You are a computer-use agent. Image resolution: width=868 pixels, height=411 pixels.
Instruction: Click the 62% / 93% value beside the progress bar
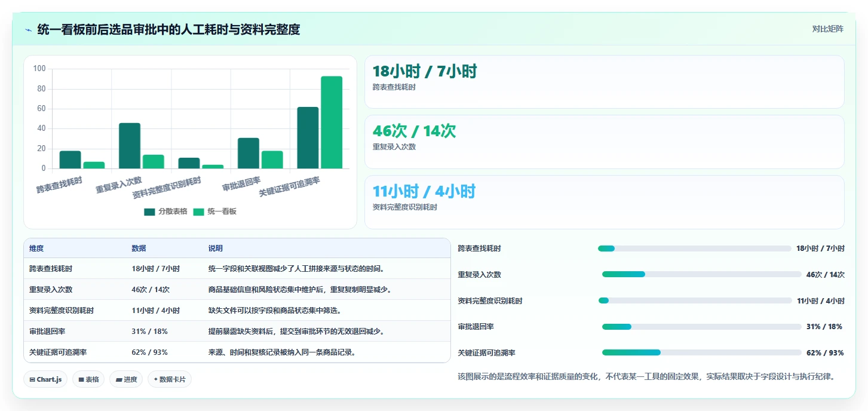pyautogui.click(x=825, y=353)
